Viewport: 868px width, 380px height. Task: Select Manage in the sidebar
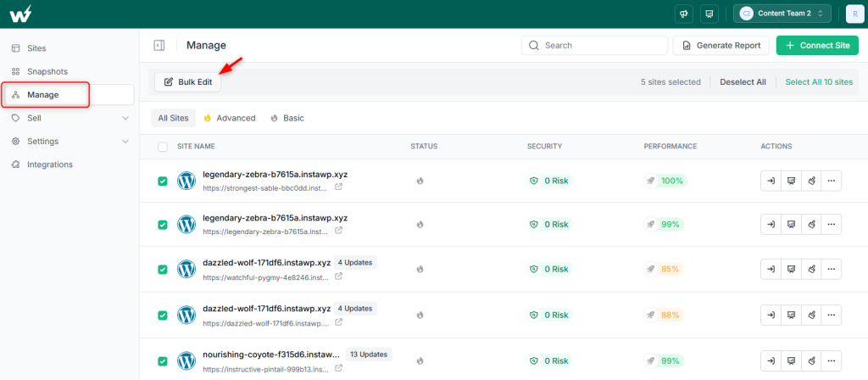(x=70, y=95)
